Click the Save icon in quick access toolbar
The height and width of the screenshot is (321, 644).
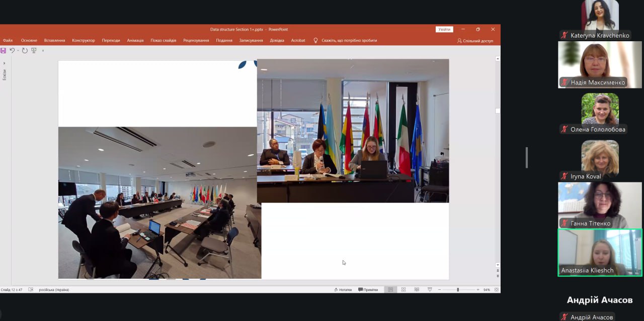pos(4,51)
